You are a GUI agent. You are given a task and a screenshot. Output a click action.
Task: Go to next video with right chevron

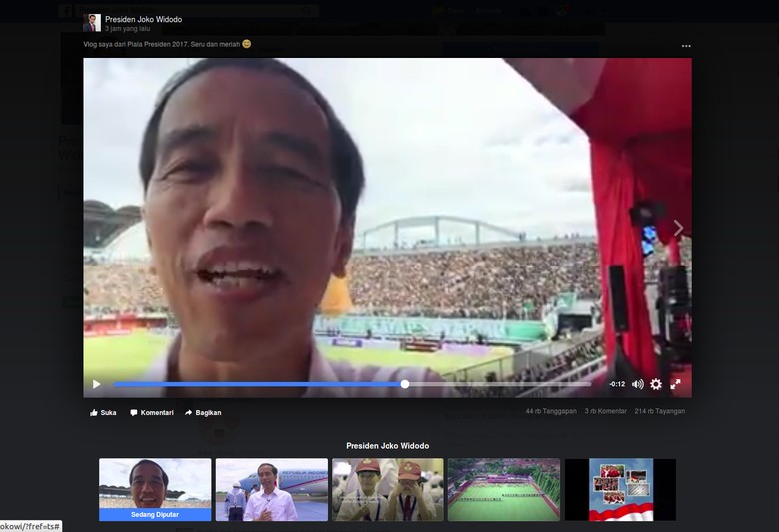[679, 228]
